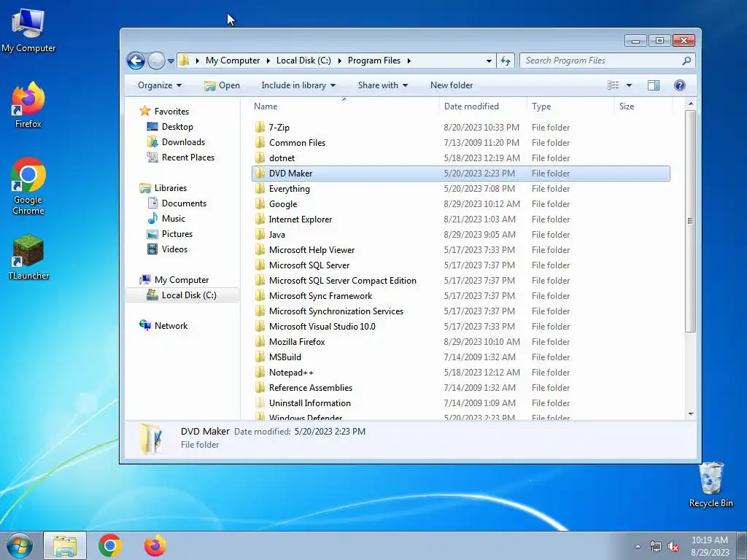Open the Organize menu
The height and width of the screenshot is (560, 747).
(160, 85)
